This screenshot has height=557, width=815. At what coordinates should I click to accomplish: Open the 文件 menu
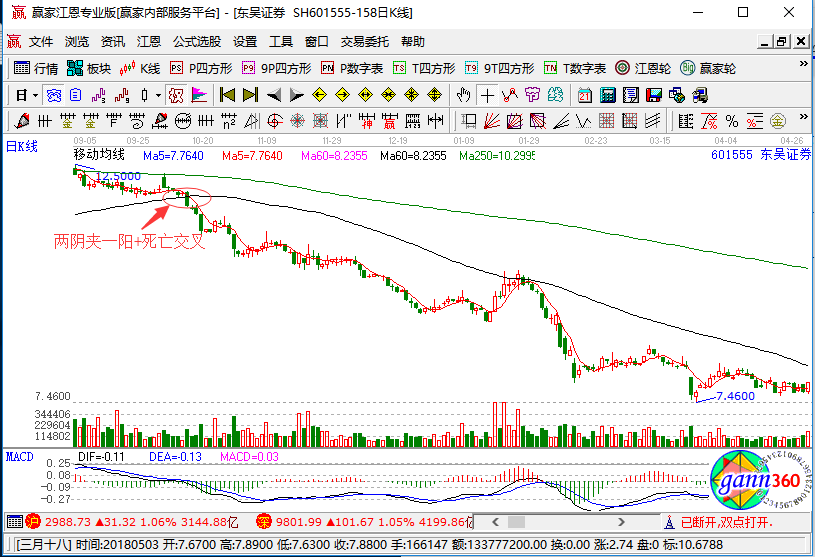(x=41, y=42)
